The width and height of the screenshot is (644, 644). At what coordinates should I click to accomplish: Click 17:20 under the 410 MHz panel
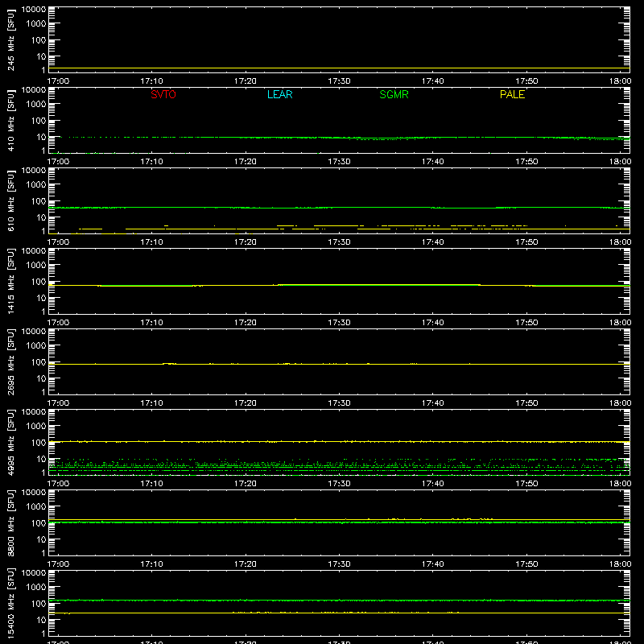point(246,162)
